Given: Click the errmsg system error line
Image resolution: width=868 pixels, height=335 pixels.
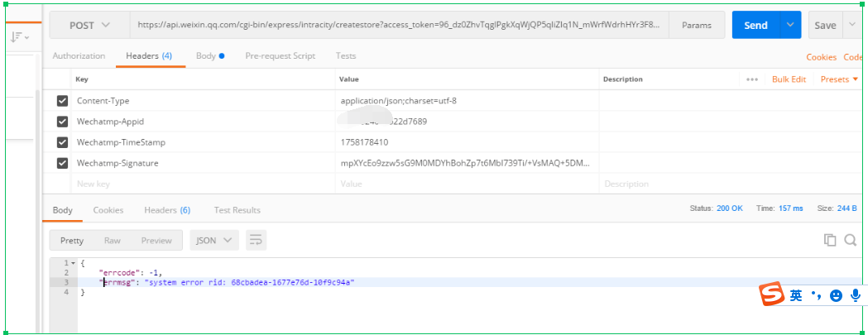Looking at the screenshot, I should click(x=227, y=282).
